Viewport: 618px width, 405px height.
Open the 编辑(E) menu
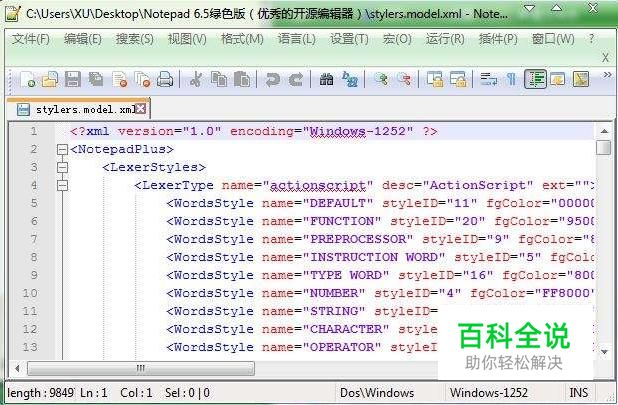pyautogui.click(x=83, y=39)
